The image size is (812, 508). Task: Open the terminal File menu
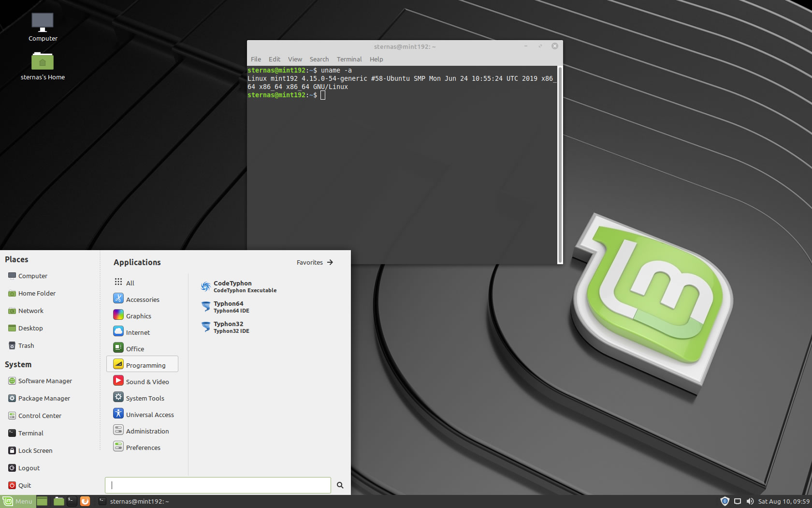point(256,59)
